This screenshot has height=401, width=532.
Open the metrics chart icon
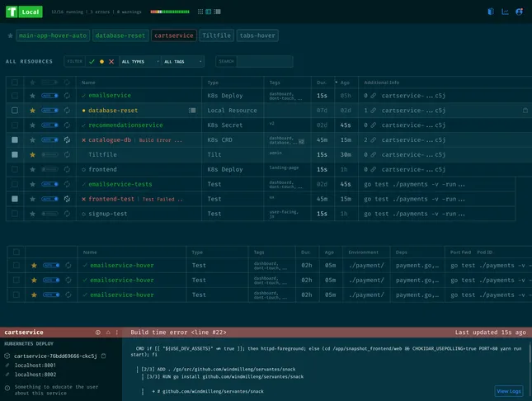506,12
